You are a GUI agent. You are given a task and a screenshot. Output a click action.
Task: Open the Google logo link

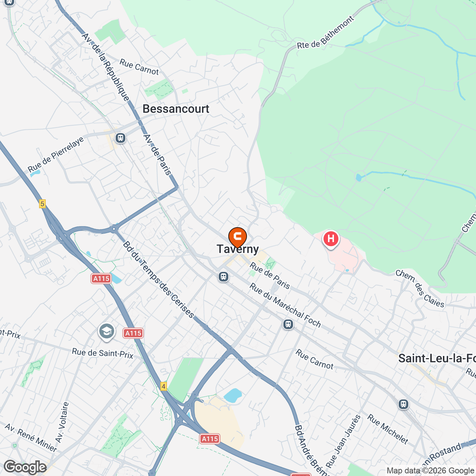25,467
